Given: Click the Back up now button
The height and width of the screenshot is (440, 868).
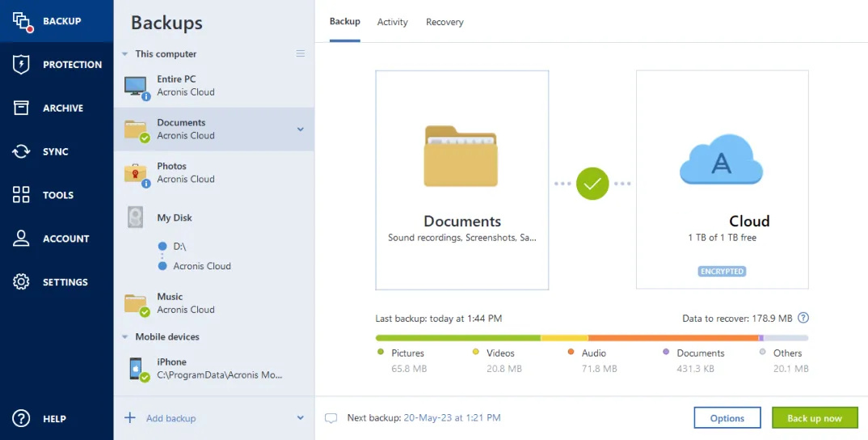Looking at the screenshot, I should click(814, 418).
